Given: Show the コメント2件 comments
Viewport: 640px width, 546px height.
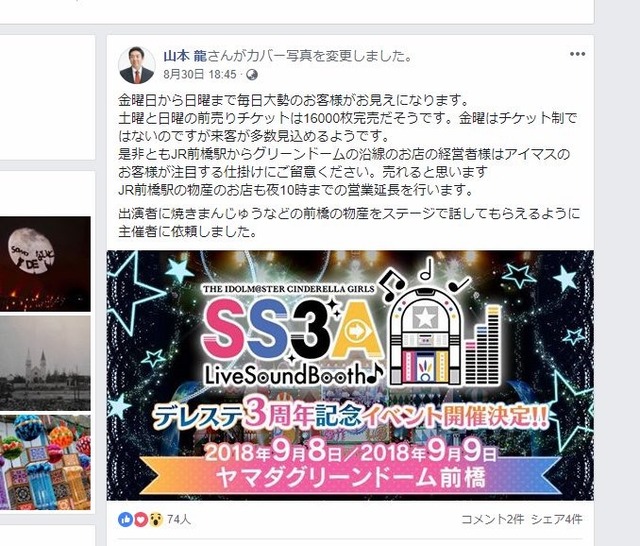Looking at the screenshot, I should pyautogui.click(x=492, y=519).
